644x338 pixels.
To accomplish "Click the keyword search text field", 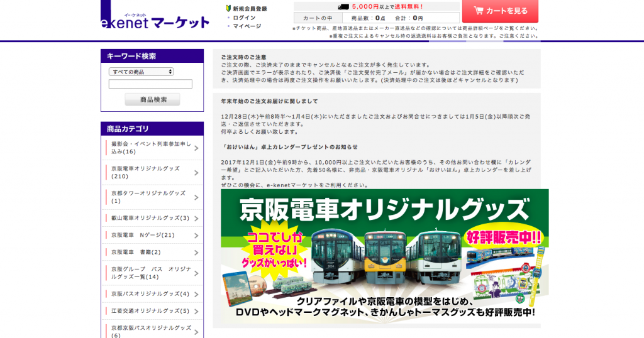I will [x=150, y=84].
